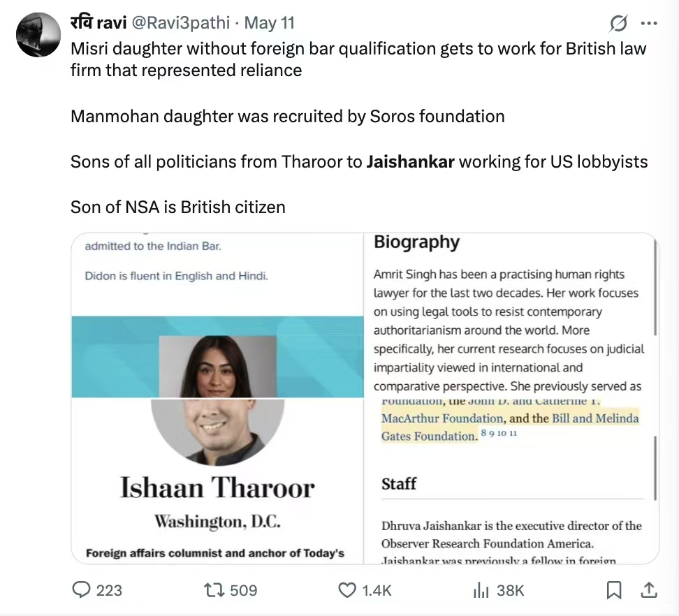Open the poster's profile avatar
Screen dimensions: 679x616
tap(38, 35)
